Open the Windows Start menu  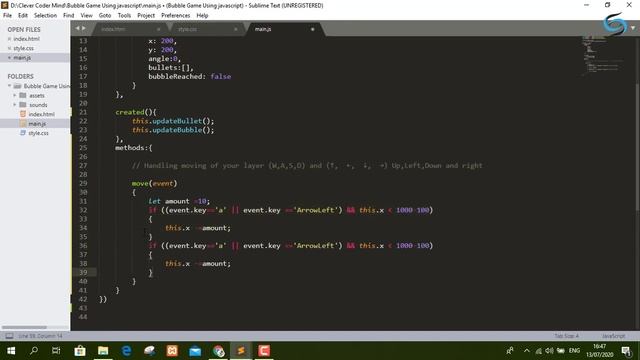[x=11, y=351]
